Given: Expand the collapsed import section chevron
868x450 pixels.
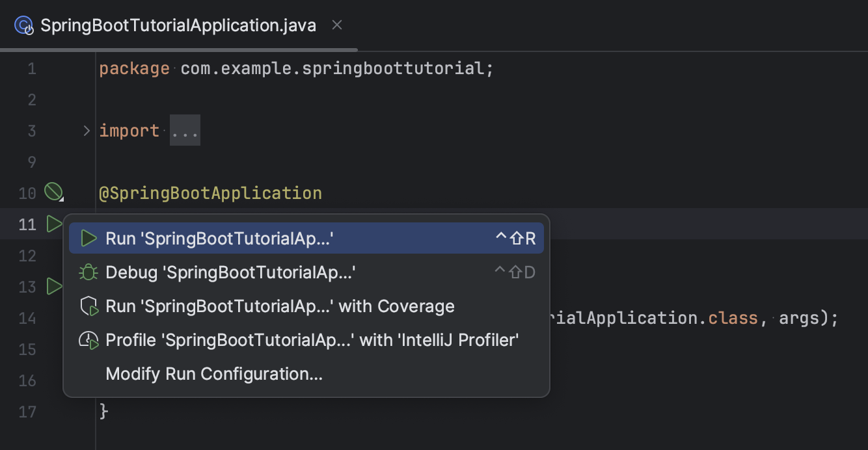Looking at the screenshot, I should point(87,130).
